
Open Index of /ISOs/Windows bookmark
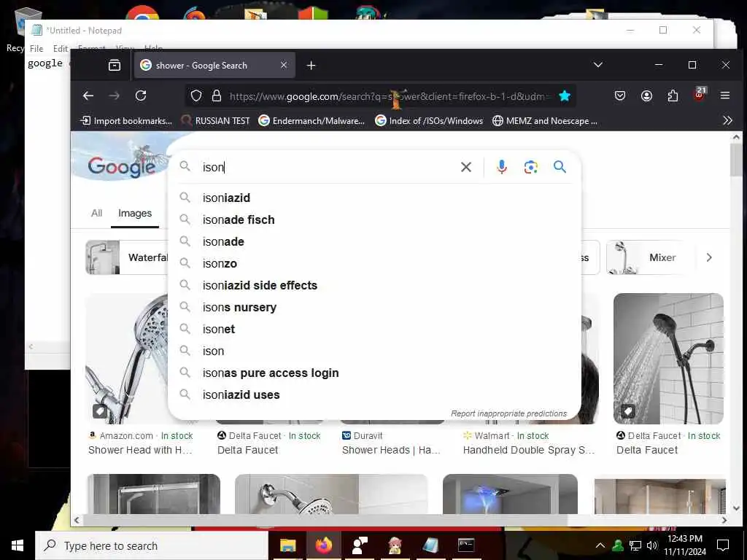click(429, 121)
